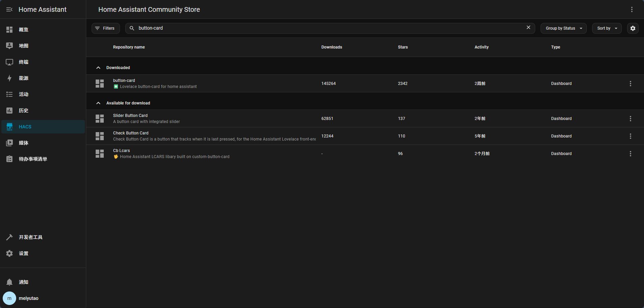Open the energy lightning bolt item
The width and height of the screenshot is (644, 308).
click(9, 78)
